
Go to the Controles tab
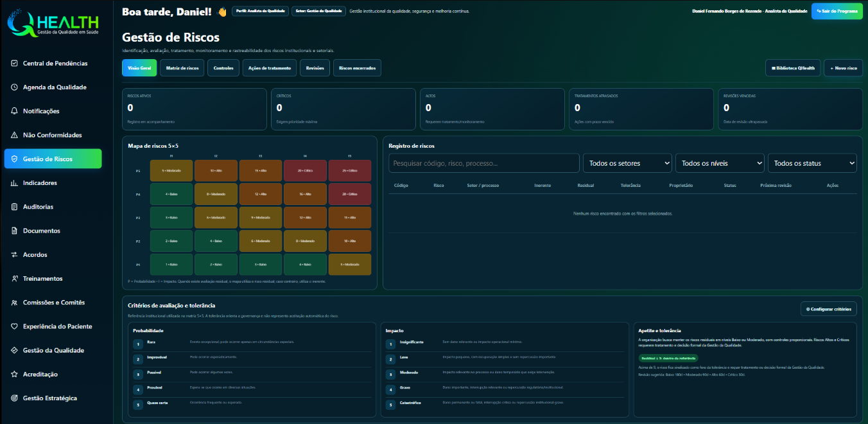[223, 67]
